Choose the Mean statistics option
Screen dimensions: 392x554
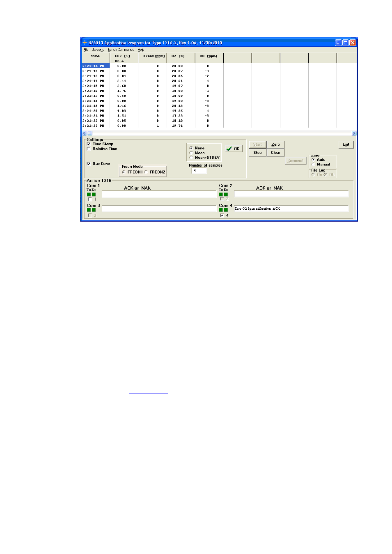click(191, 153)
